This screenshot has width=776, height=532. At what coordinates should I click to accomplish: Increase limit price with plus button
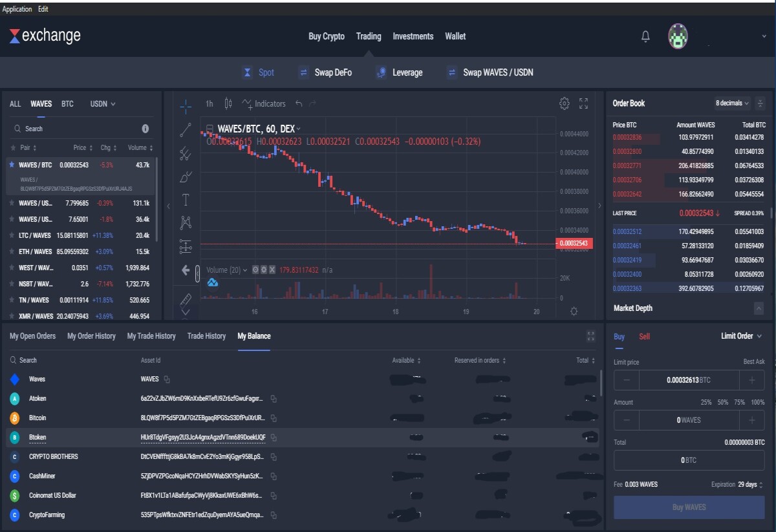pos(751,381)
